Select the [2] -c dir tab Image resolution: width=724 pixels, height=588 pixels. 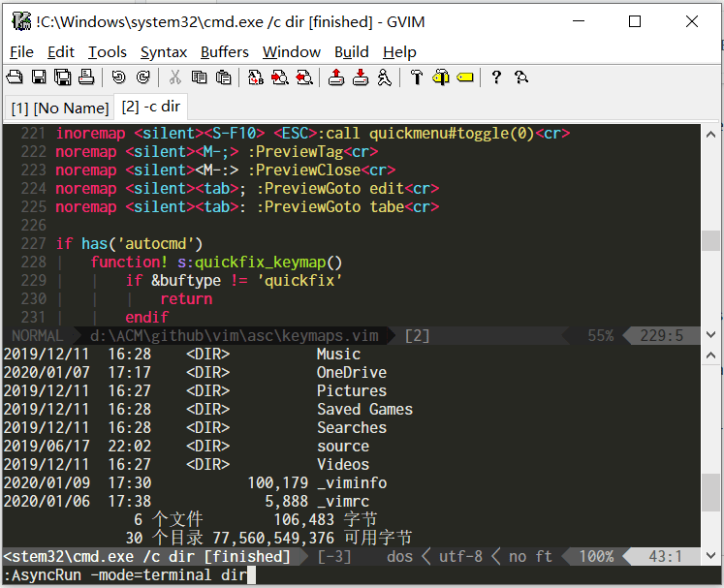point(150,108)
